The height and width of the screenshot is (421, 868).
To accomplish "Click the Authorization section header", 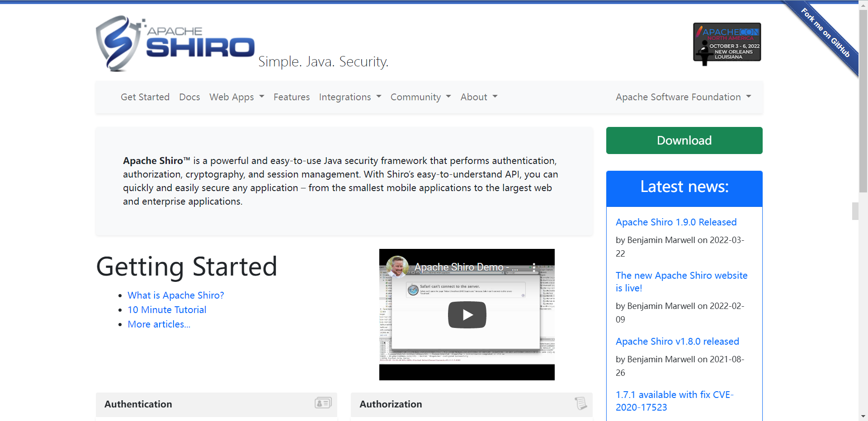I will (472, 404).
